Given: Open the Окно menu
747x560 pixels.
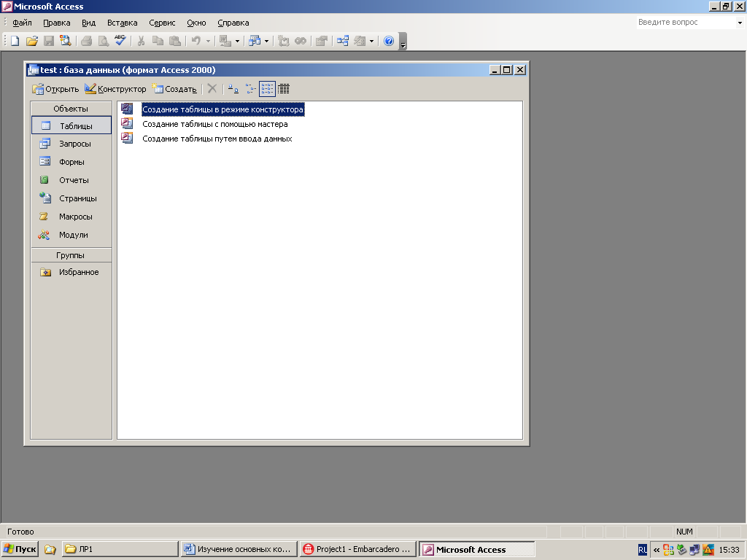Looking at the screenshot, I should pos(196,23).
